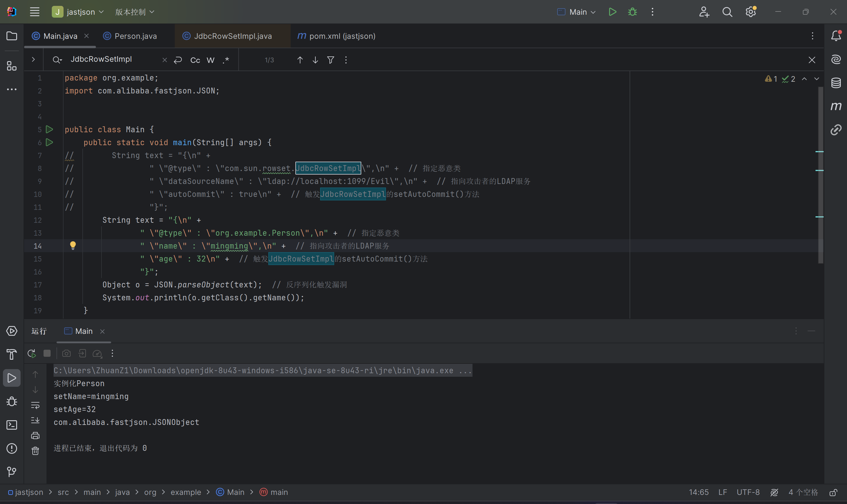Screen dimensions: 847x504
Task: Open the Database tool window icon
Action: click(x=836, y=83)
